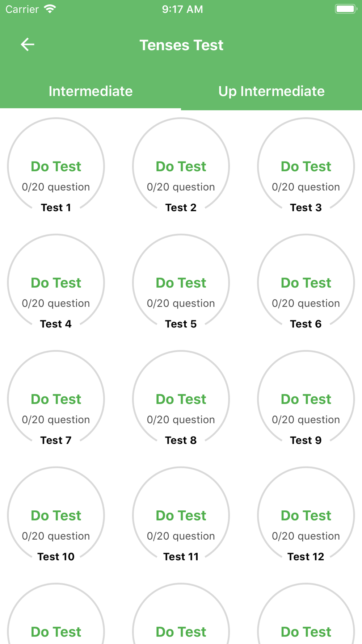362x644 pixels.
Task: Tap the battery icon in status bar
Action: (x=346, y=9)
